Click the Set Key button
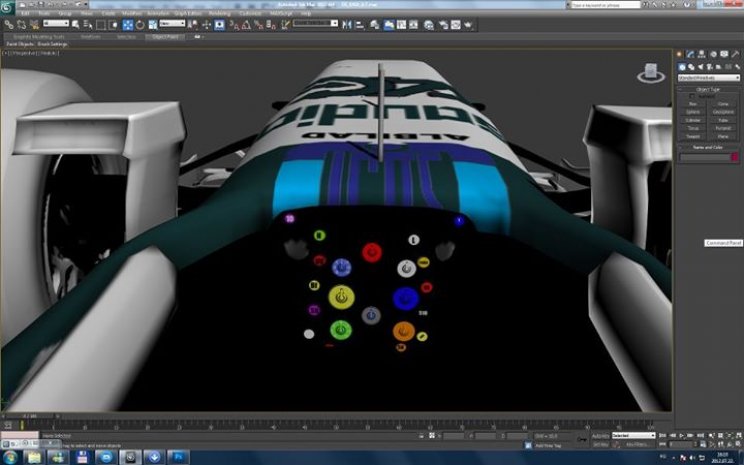 (600, 445)
